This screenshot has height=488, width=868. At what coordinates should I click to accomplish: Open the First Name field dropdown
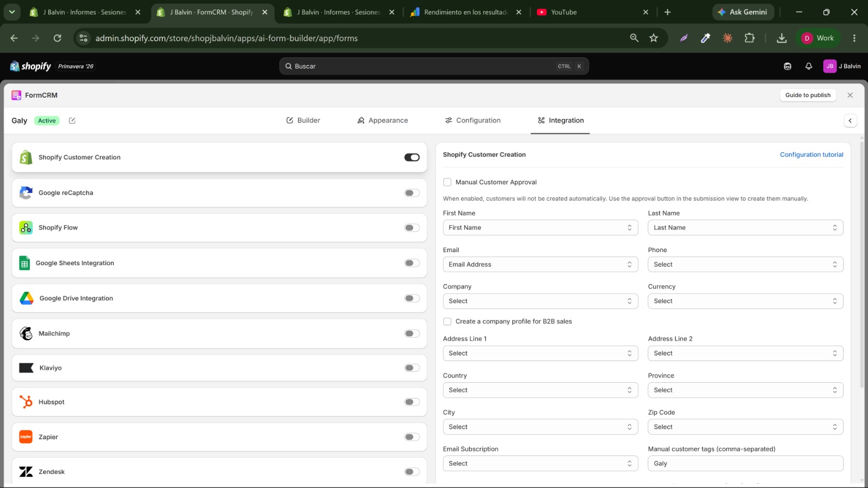click(x=540, y=228)
